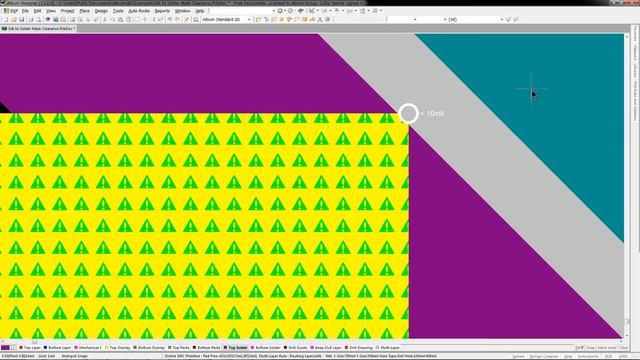Open the Libraries side panel tab

coord(635,71)
